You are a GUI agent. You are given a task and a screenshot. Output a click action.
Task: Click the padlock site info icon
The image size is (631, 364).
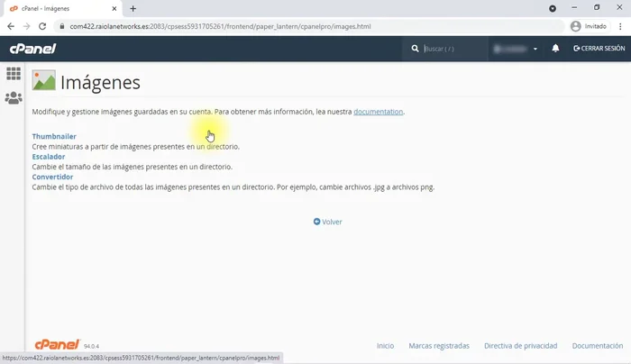click(x=61, y=26)
